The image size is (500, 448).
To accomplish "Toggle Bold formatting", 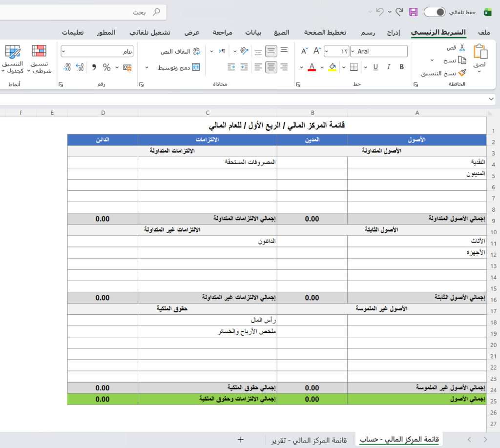I will 401,66.
